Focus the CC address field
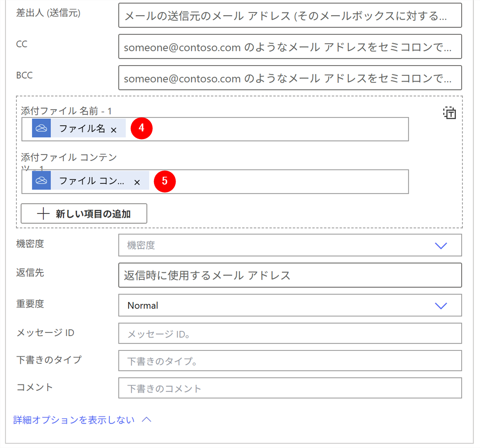The image size is (480, 448). click(x=290, y=47)
